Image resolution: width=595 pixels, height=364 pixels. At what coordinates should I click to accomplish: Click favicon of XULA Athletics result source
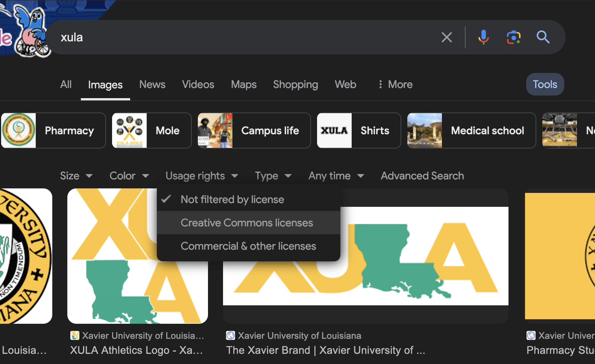[x=75, y=335]
